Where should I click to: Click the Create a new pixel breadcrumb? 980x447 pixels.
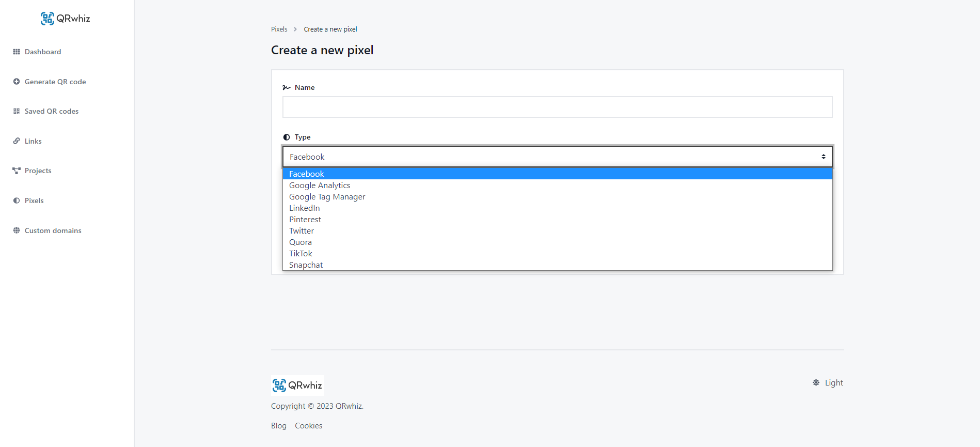click(x=330, y=29)
